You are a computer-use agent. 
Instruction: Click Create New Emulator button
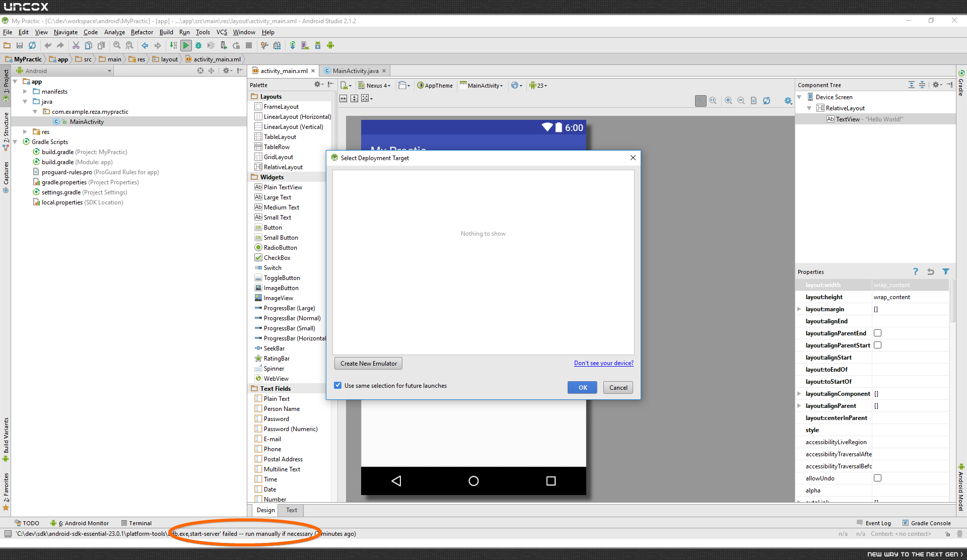[x=369, y=364]
